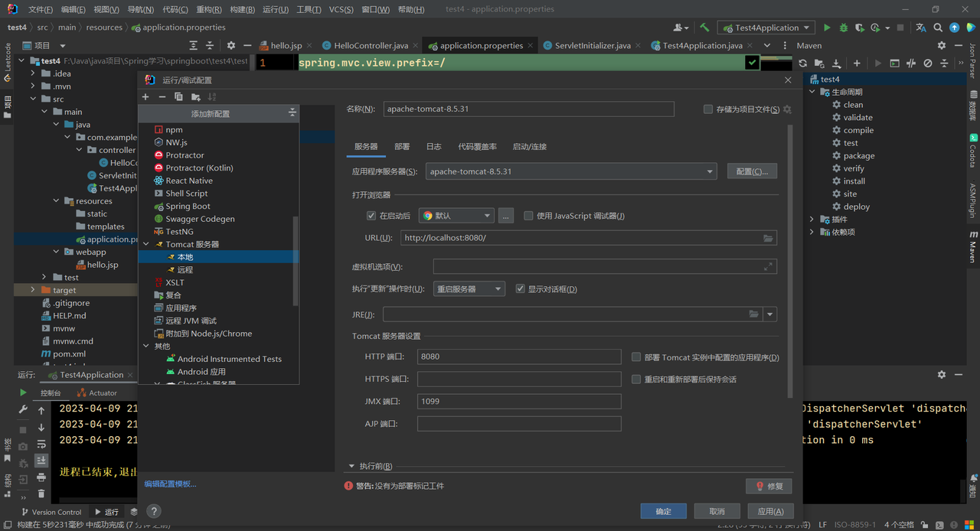980x531 pixels.
Task: Open the 应用程序服务器 combo box
Action: 571,171
